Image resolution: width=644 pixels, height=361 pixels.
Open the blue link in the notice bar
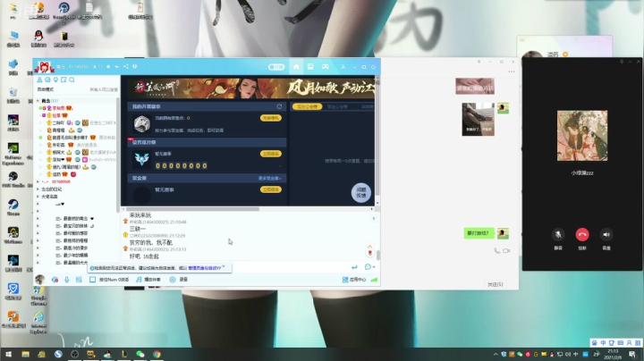(205, 268)
